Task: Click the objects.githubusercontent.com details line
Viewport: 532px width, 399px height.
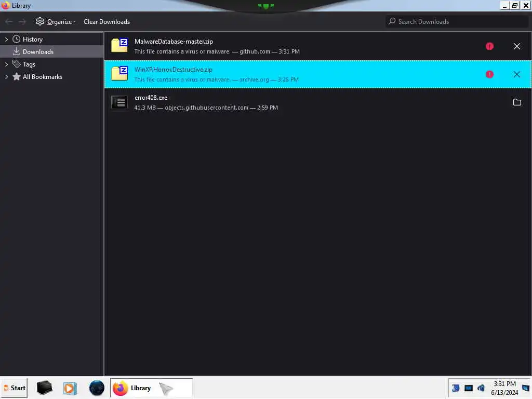Action: point(206,108)
